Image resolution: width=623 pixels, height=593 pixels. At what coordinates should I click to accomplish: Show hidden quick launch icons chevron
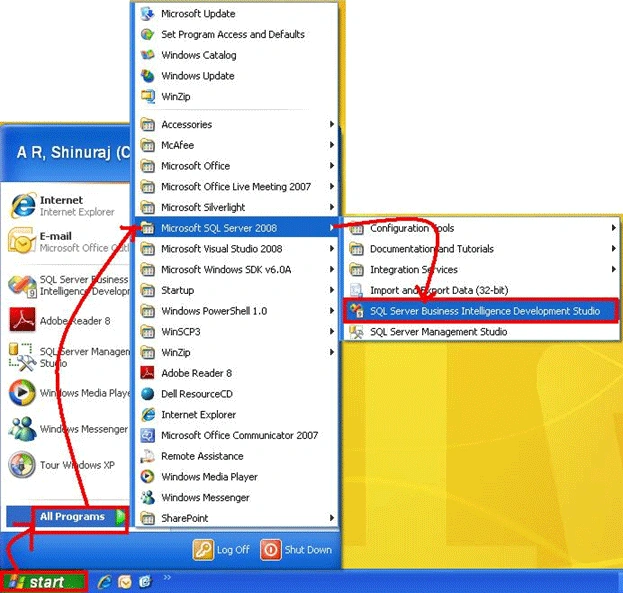click(x=167, y=577)
